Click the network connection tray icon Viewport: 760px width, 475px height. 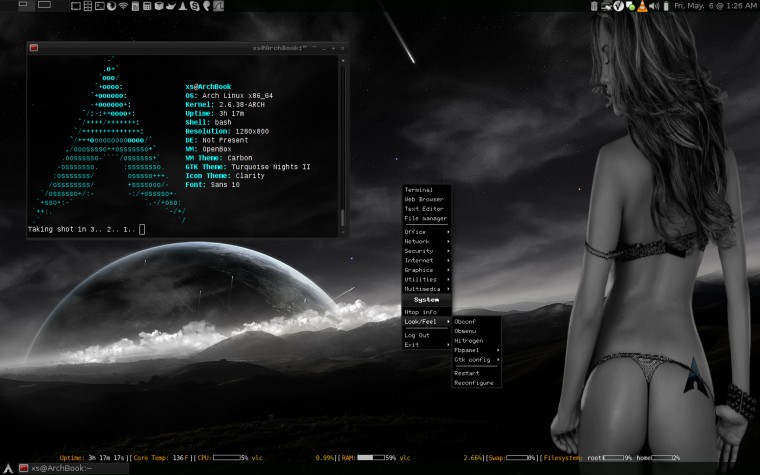tap(606, 6)
